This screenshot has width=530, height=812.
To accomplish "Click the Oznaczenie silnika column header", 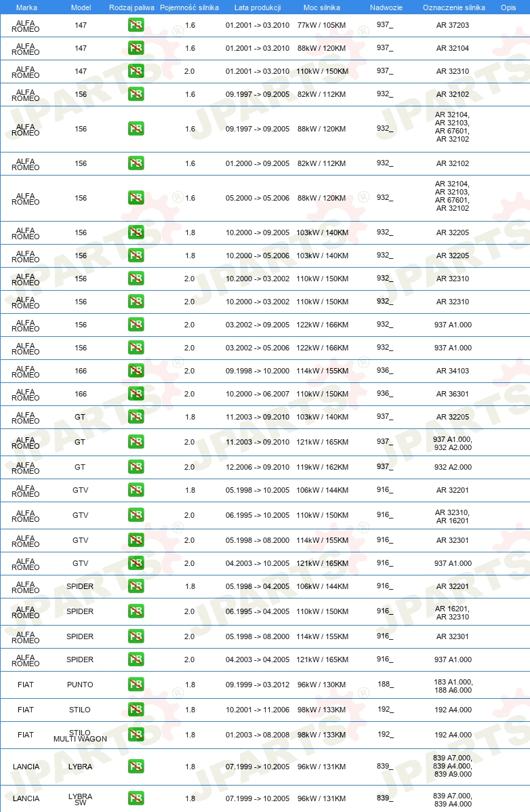I will click(x=454, y=7).
